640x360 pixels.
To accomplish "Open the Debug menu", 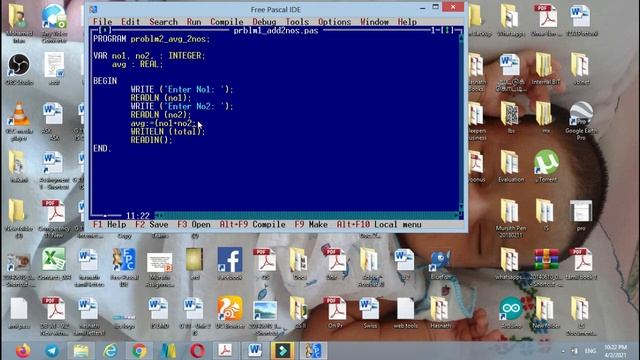I will pyautogui.click(x=264, y=22).
